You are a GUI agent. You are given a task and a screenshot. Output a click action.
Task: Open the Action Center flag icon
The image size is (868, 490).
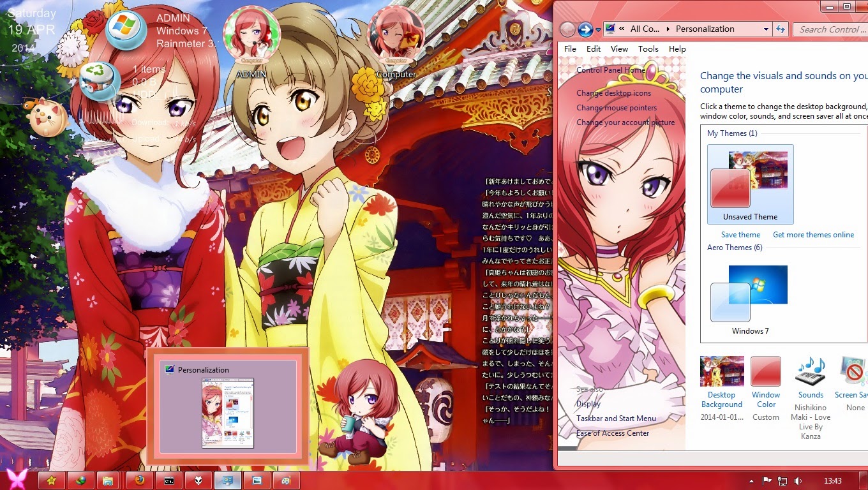pos(767,480)
